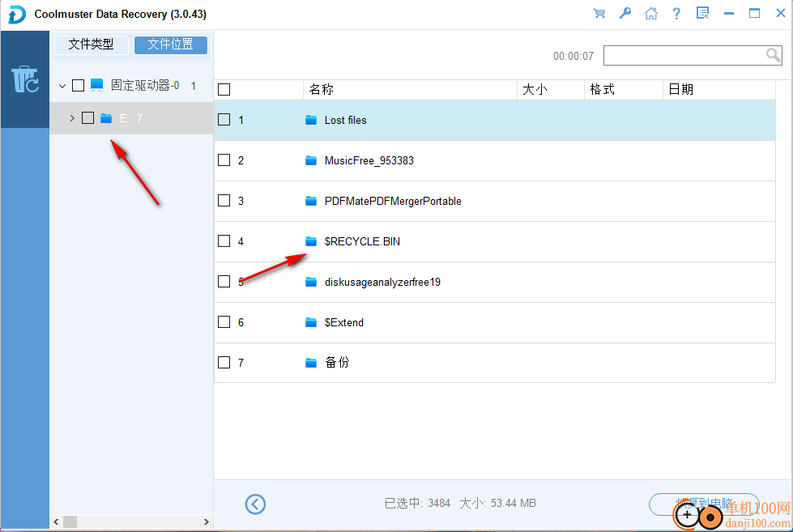Viewport: 793px width, 532px height.
Task: Click the 恢复到电脑 recover button
Action: [704, 504]
